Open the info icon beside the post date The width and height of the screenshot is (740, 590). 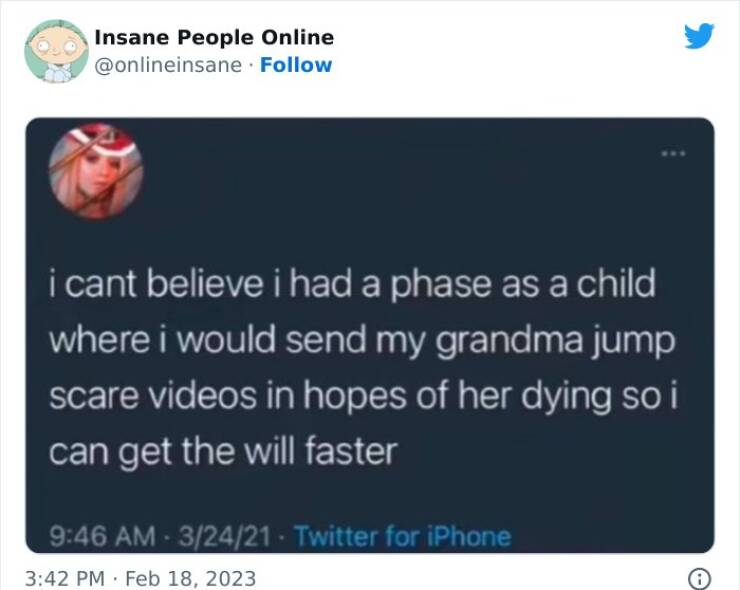[x=699, y=578]
